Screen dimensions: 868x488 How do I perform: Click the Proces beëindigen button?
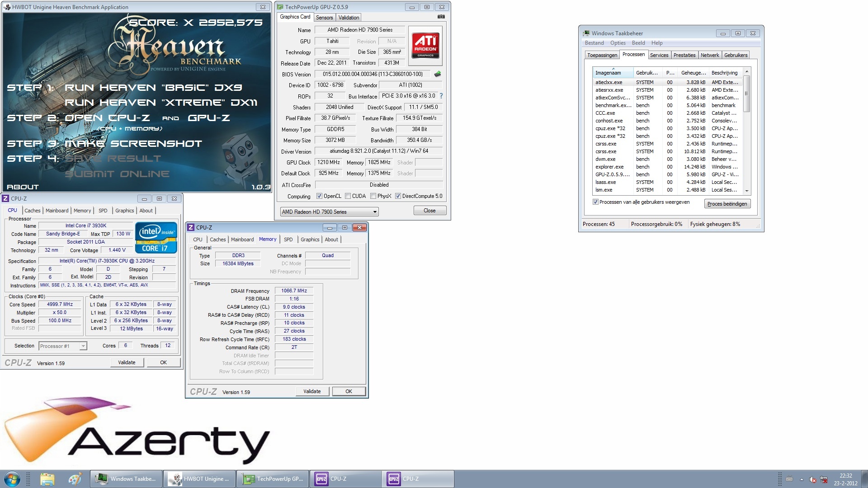(726, 204)
